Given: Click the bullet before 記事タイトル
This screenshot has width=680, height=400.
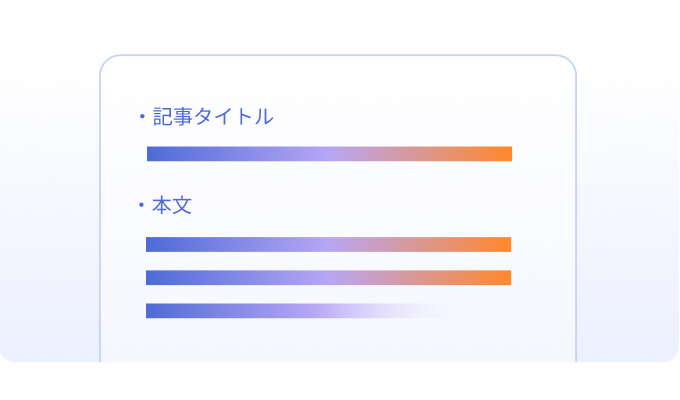Looking at the screenshot, I should point(142,118).
